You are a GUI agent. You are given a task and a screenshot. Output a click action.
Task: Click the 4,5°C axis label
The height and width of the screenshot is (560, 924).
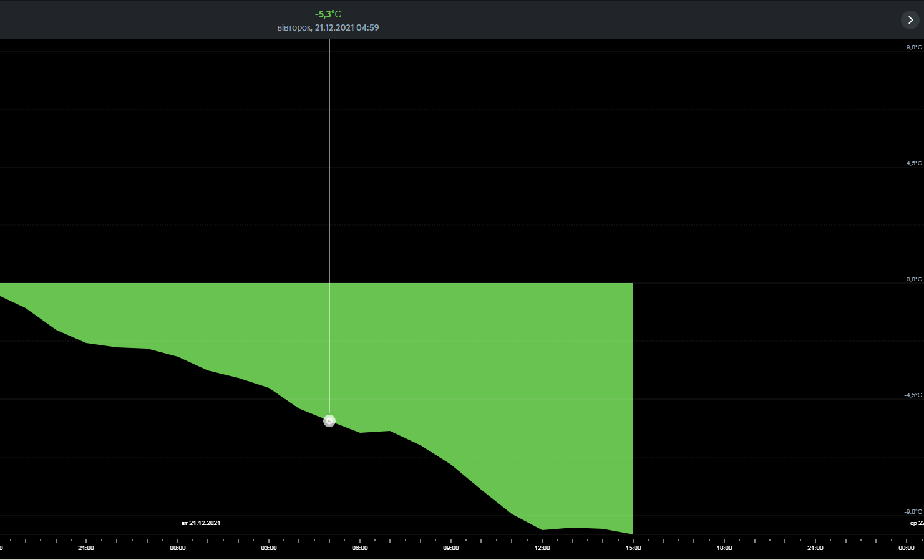914,163
